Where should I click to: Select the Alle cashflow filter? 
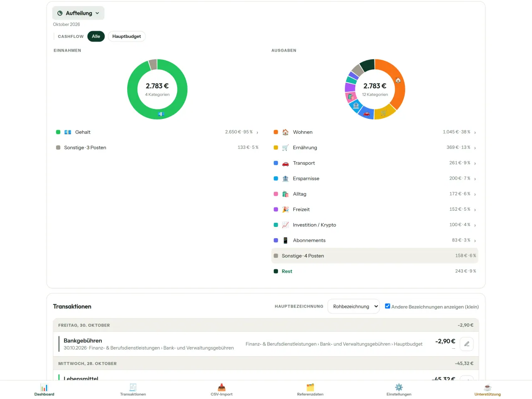click(x=96, y=37)
